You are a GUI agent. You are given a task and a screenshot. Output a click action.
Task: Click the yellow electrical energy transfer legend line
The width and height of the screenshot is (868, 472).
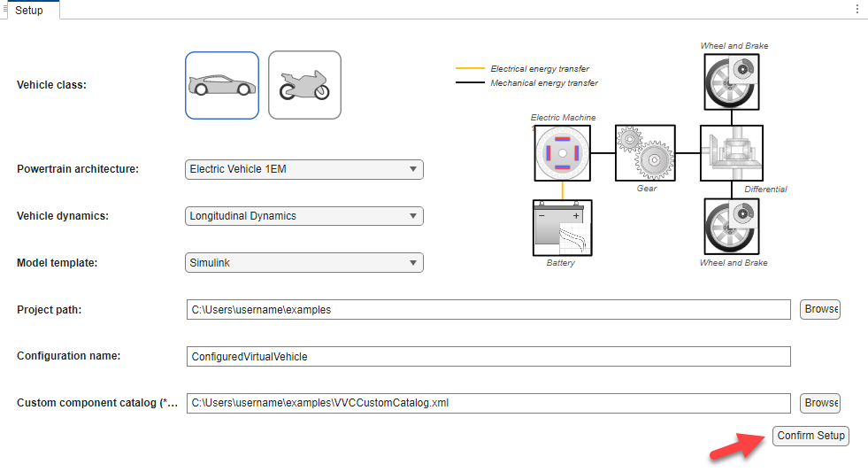(470, 69)
